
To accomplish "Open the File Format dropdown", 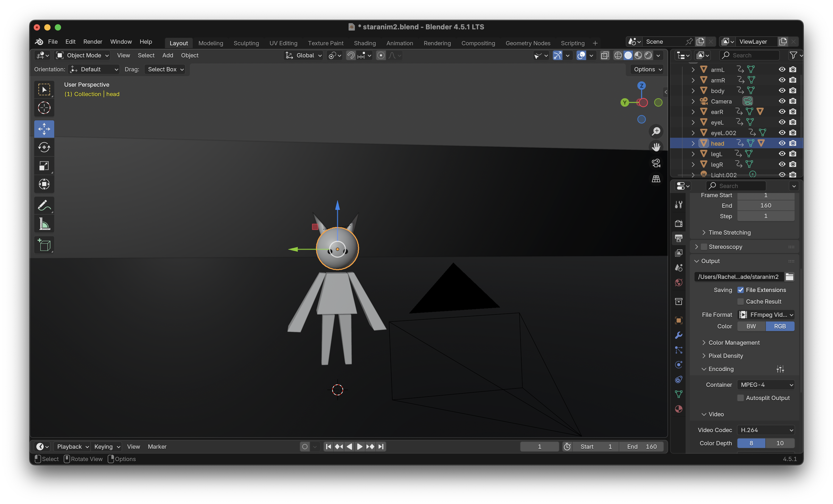I will 765,315.
